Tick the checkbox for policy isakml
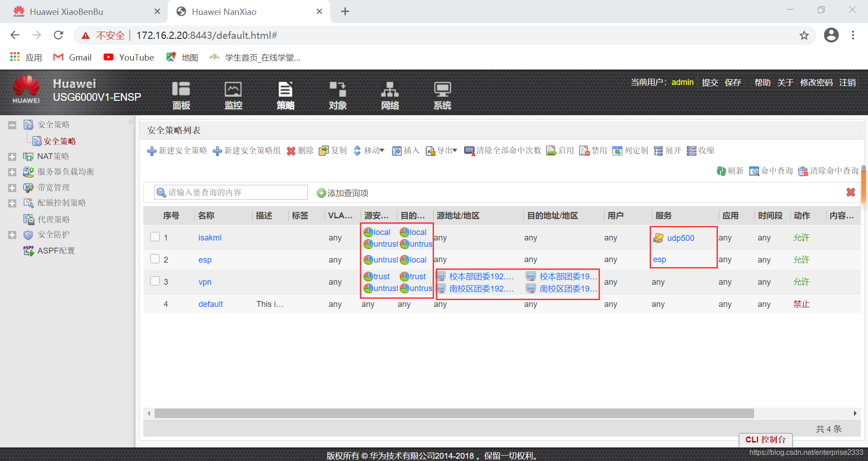This screenshot has width=868, height=461. (x=155, y=236)
